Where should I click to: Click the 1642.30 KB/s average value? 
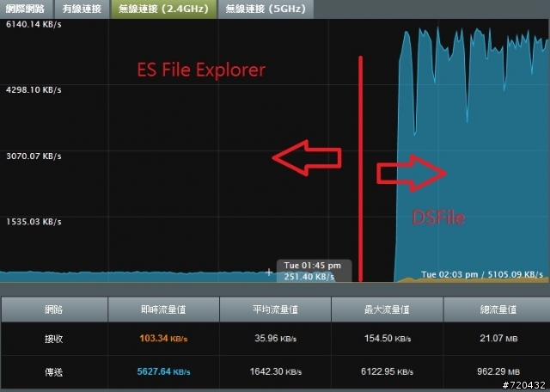[275, 371]
